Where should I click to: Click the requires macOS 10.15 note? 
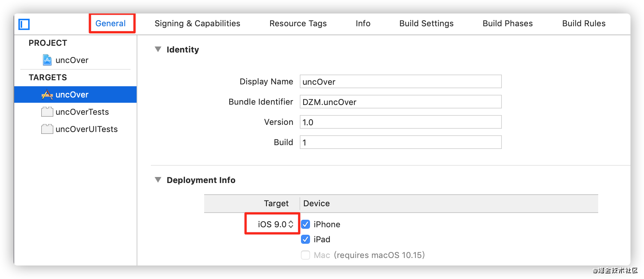[379, 255]
